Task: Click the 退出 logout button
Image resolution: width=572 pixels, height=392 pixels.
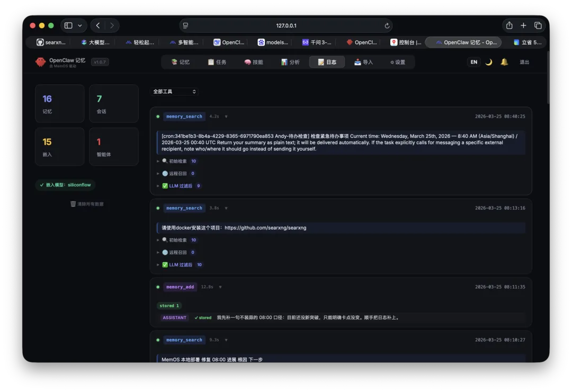Action: pos(524,62)
